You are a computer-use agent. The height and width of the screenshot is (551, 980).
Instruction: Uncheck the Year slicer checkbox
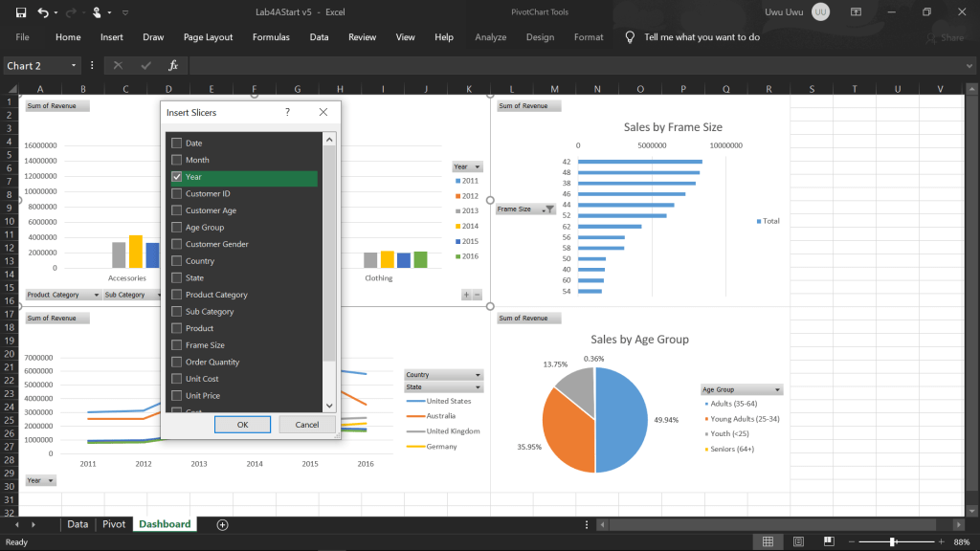pyautogui.click(x=176, y=177)
